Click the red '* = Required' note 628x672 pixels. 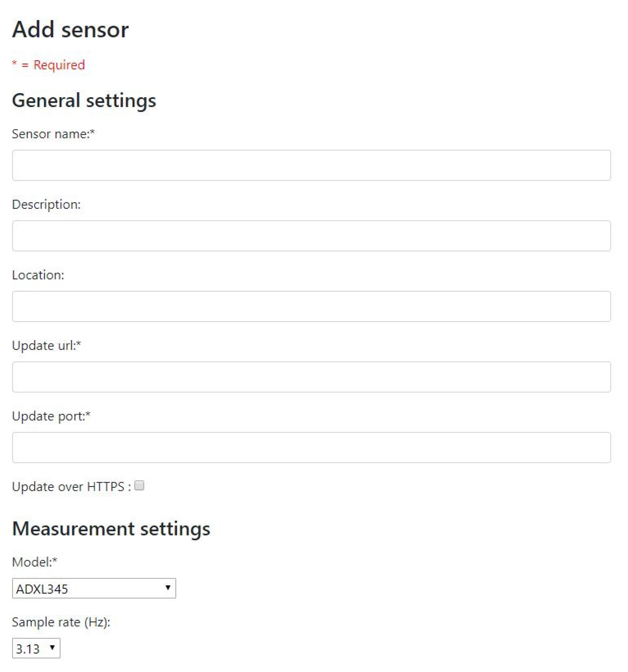(48, 65)
